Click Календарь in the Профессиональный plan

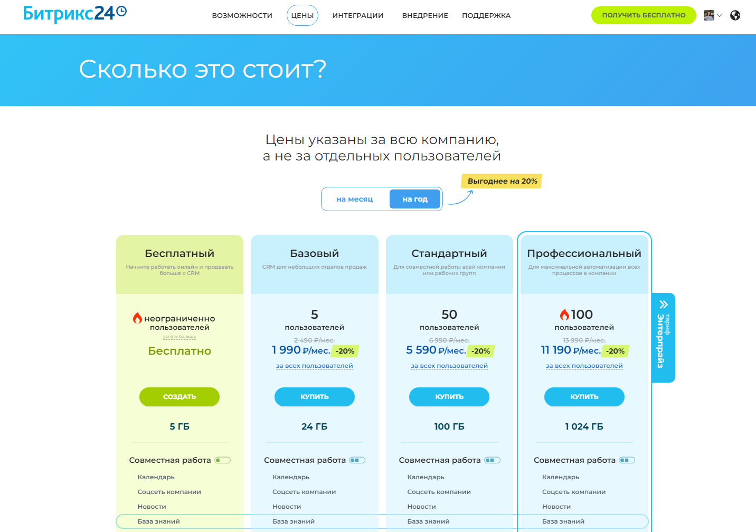(x=561, y=477)
